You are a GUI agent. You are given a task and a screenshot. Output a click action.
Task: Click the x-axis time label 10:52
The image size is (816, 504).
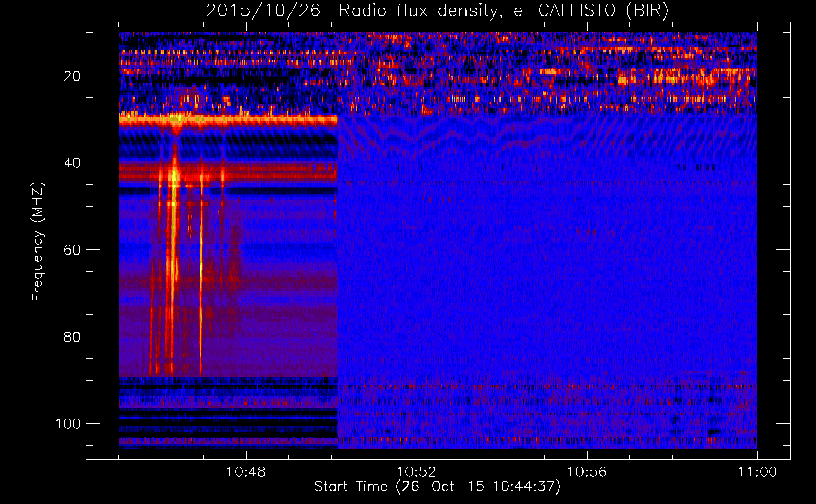[417, 472]
